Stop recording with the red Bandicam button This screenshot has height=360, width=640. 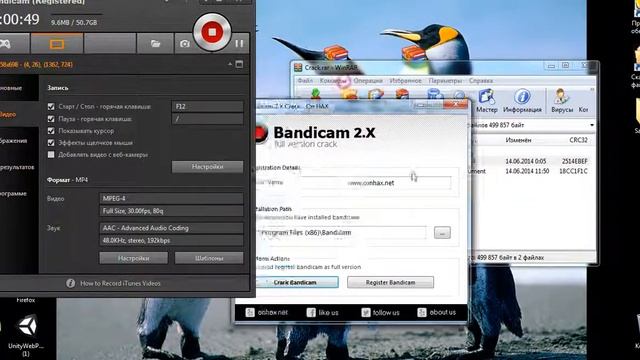tap(212, 32)
